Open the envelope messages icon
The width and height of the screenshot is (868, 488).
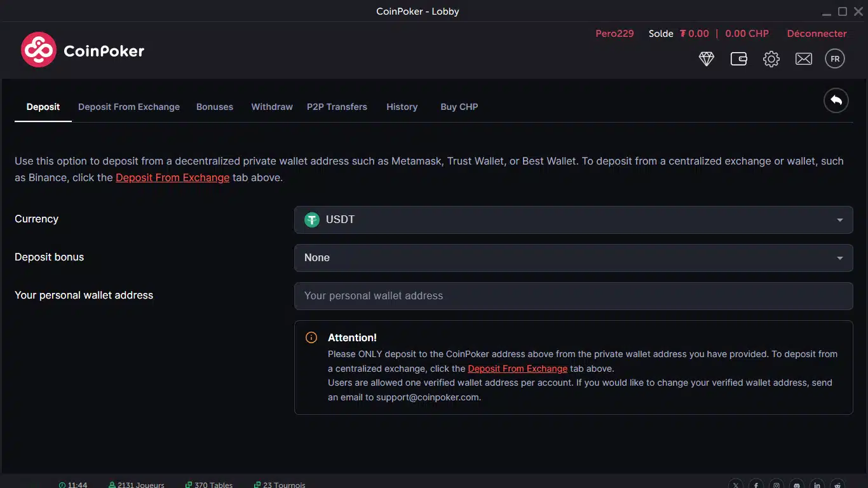[804, 59]
